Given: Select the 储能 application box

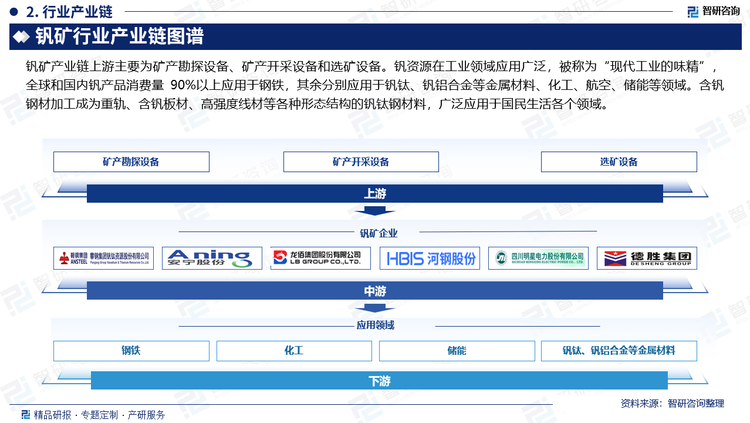Looking at the screenshot, I should [457, 351].
